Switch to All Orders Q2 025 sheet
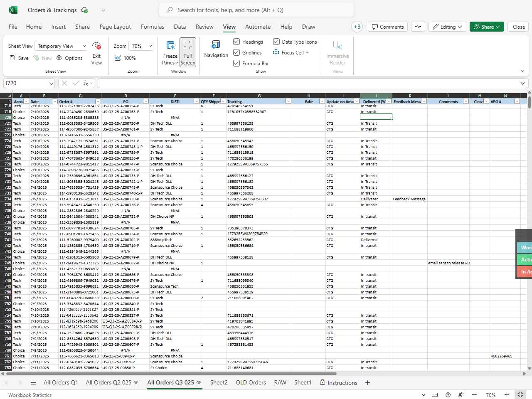Screen dimensions: 532x399 point(112,382)
